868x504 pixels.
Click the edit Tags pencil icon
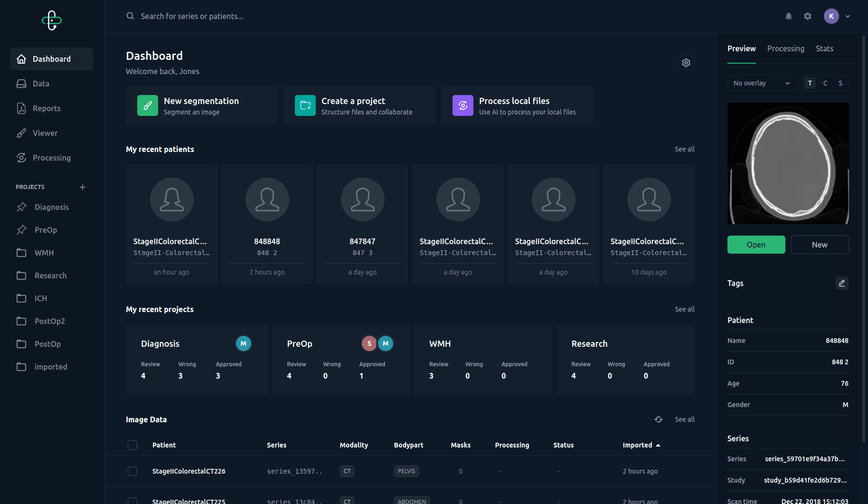(841, 283)
